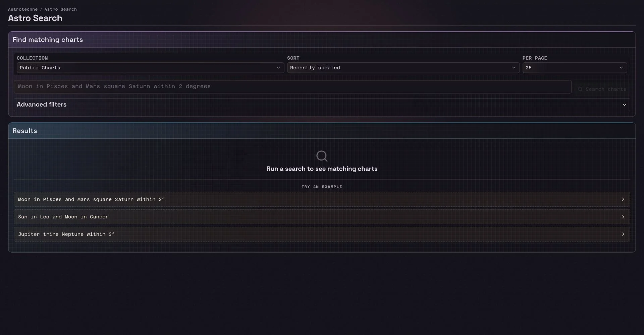
Task: Click the Search charts button
Action: point(602,89)
